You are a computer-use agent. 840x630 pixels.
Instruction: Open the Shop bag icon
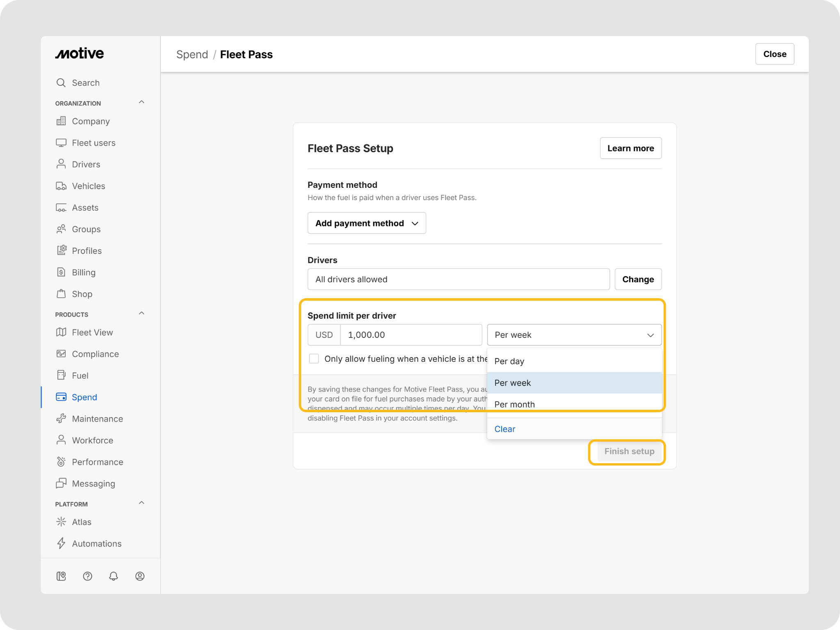pyautogui.click(x=61, y=294)
